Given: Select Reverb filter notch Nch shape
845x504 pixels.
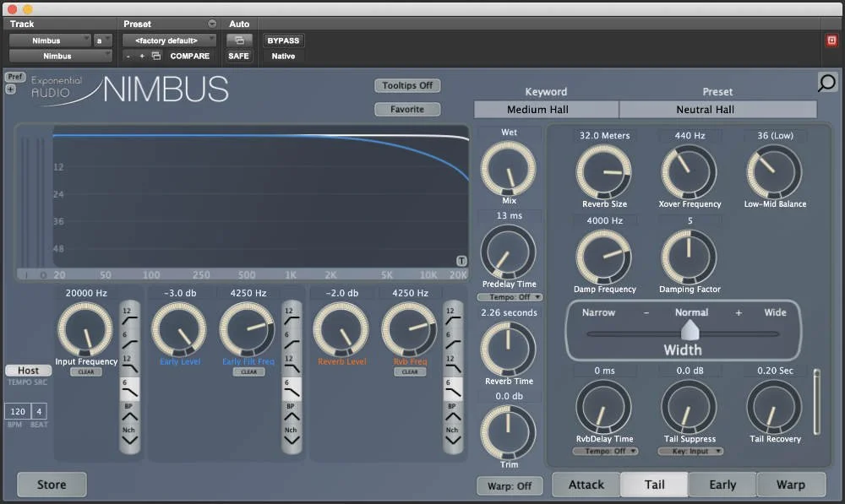Looking at the screenshot, I should tap(453, 436).
